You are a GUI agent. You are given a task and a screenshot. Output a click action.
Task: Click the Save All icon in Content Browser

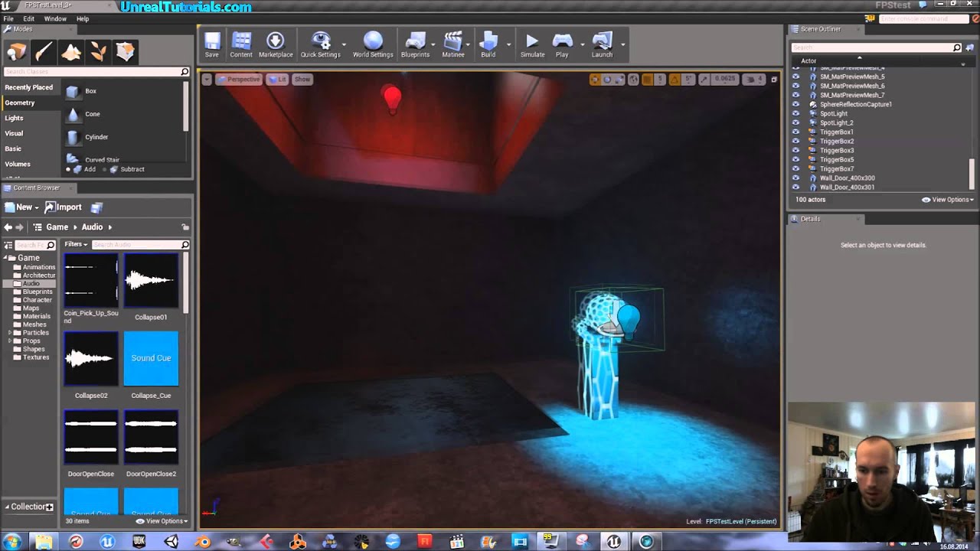[96, 207]
